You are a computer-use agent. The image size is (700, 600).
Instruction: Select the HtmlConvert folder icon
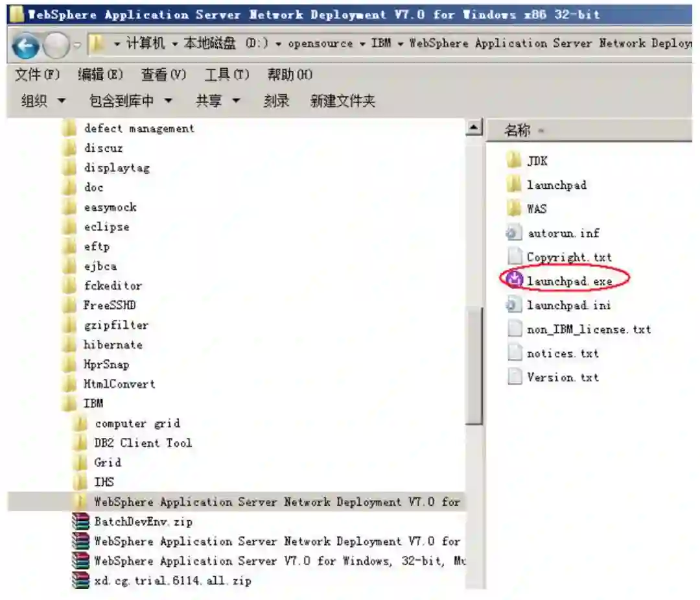point(69,384)
